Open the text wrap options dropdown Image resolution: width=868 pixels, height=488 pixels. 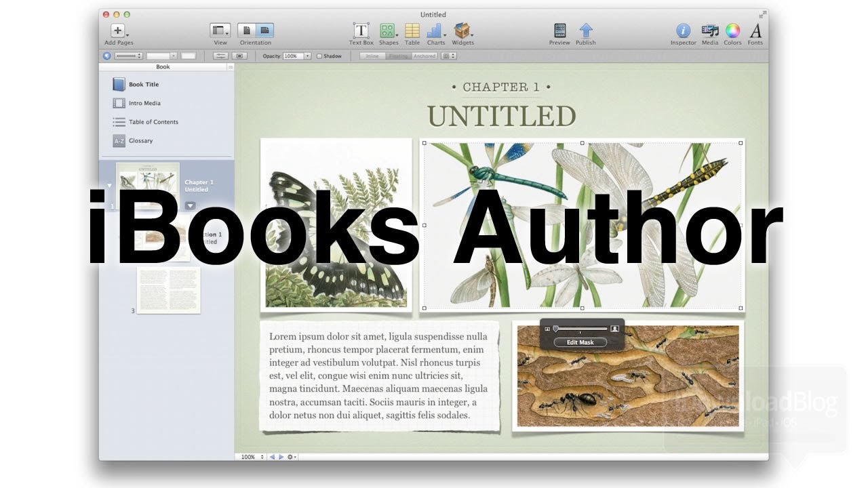tap(449, 56)
